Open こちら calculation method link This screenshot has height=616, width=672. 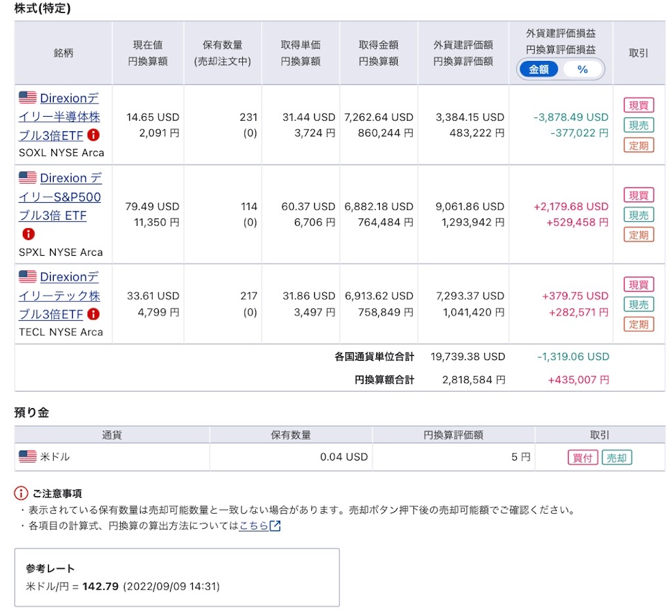click(253, 525)
